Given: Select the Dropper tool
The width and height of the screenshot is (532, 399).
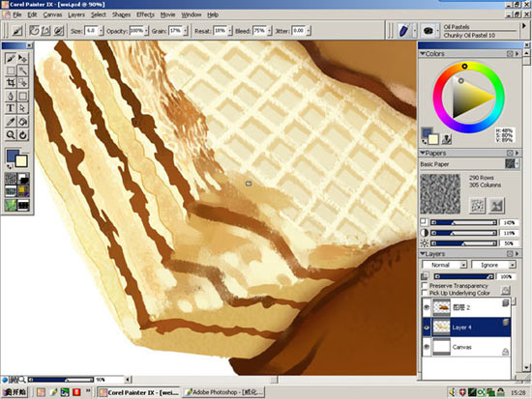Looking at the screenshot, I should point(11,122).
